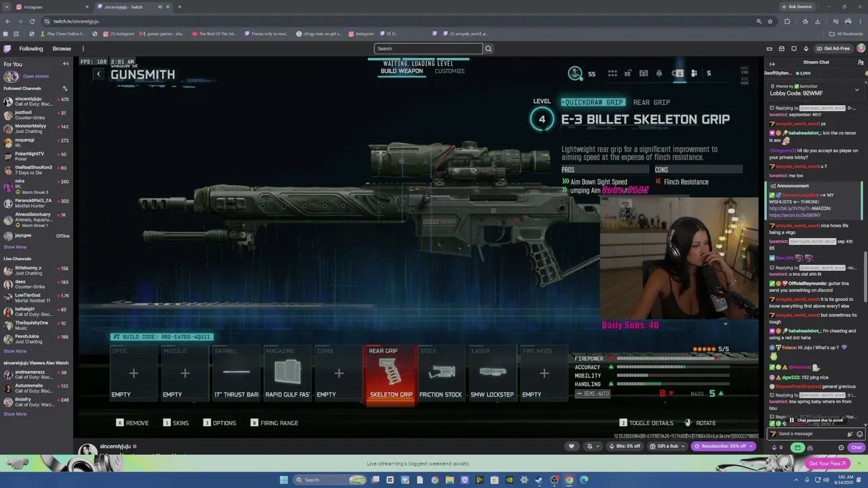
Task: Switch to the Instagram browser tab
Action: 51,7
